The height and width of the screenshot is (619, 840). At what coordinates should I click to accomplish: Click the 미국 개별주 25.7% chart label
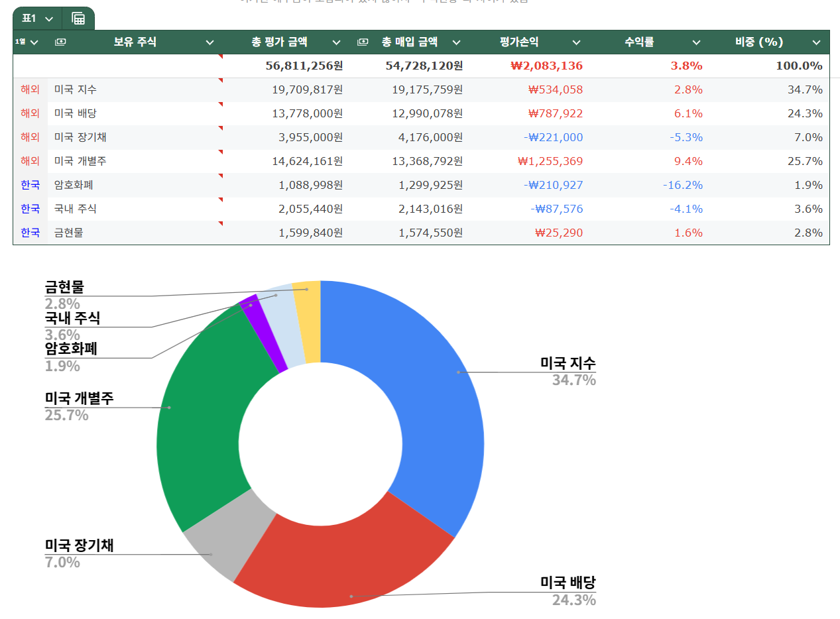point(79,406)
